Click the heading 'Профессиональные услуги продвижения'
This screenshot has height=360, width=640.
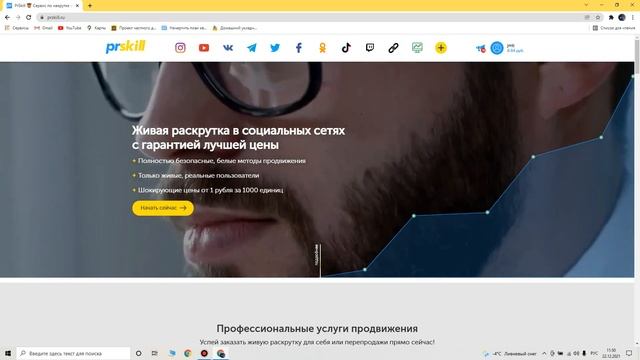[317, 329]
